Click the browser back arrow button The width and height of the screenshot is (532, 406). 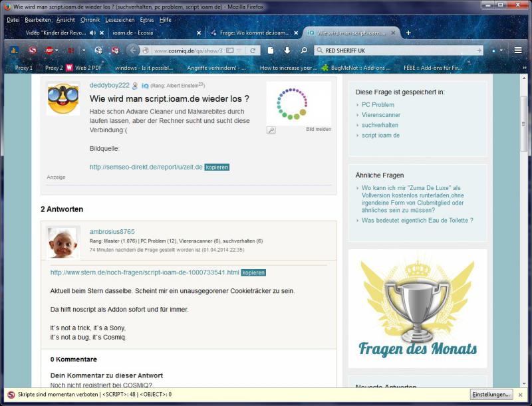[x=133, y=51]
